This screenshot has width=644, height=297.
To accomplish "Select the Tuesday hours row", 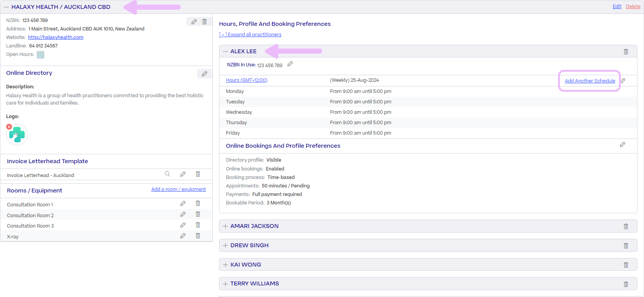I will pyautogui.click(x=428, y=102).
